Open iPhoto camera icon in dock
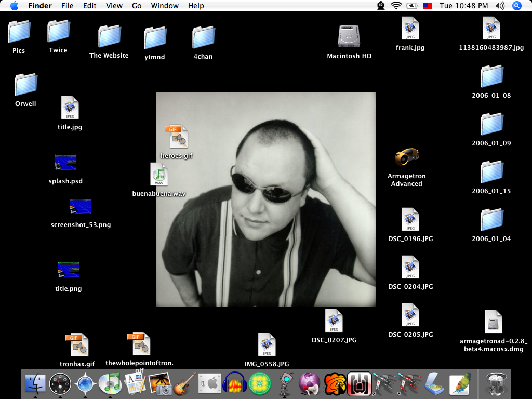This screenshot has width=532, height=399. [x=160, y=384]
